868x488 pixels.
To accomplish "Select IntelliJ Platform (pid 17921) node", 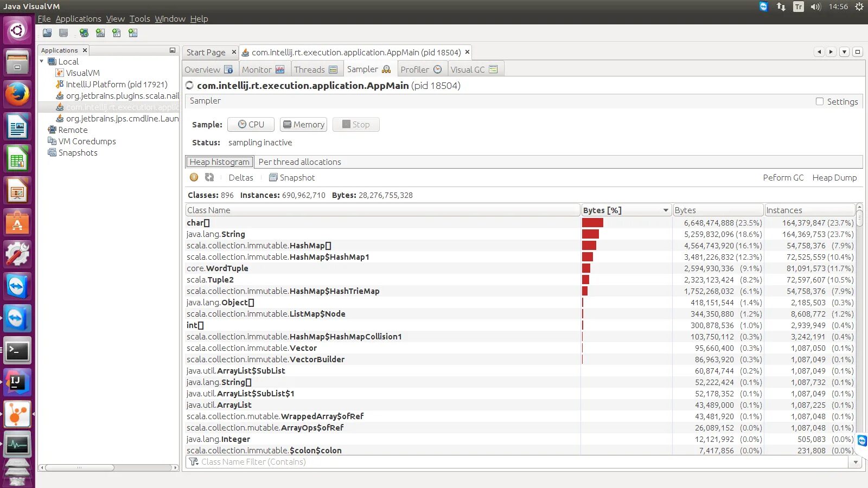I will [111, 84].
